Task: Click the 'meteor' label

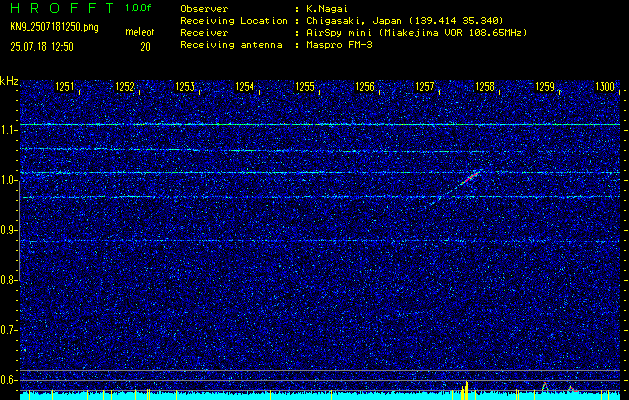Action: (140, 32)
